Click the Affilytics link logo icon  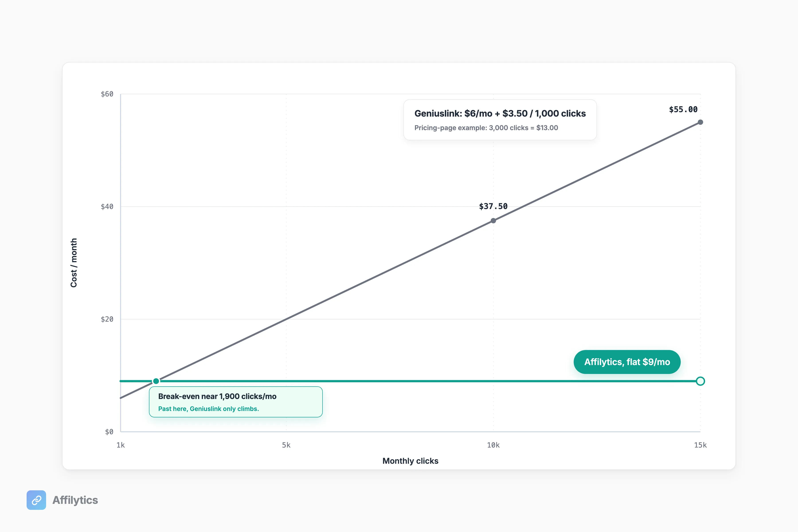tap(36, 500)
